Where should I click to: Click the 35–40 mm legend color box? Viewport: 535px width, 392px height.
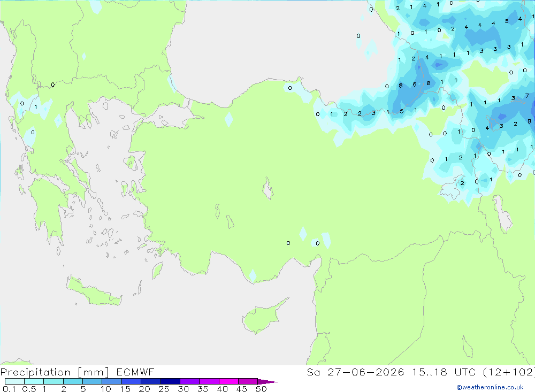209,381
